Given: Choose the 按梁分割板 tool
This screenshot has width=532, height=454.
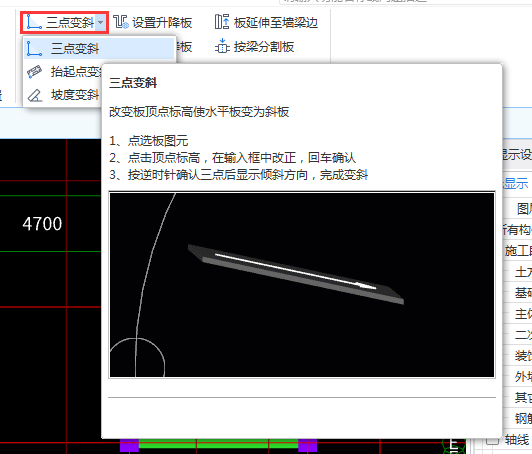Looking at the screenshot, I should (254, 46).
